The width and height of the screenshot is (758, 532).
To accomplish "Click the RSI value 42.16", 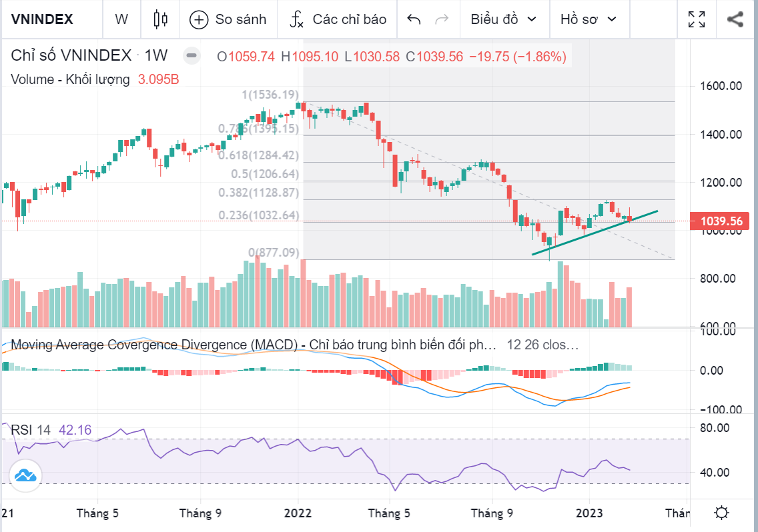I will point(75,429).
